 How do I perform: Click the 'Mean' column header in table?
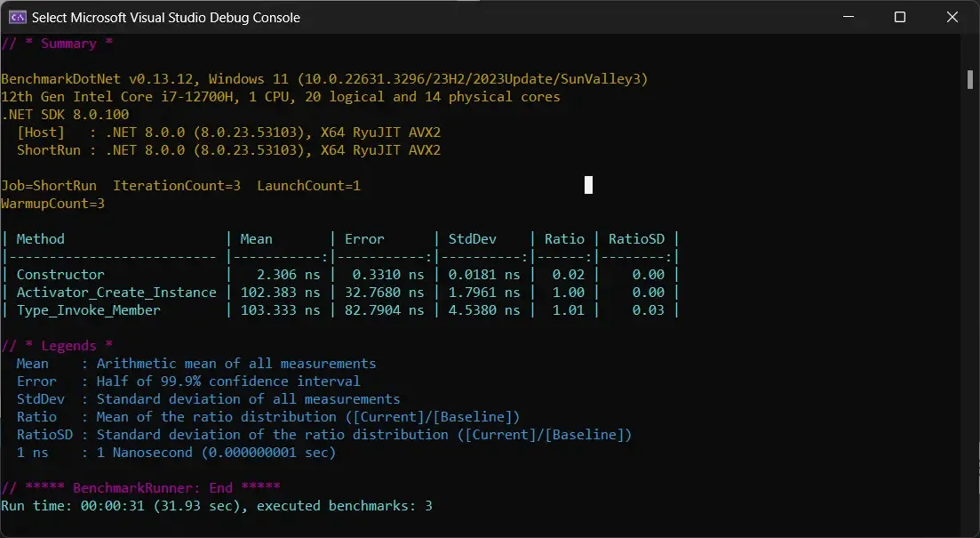(256, 239)
